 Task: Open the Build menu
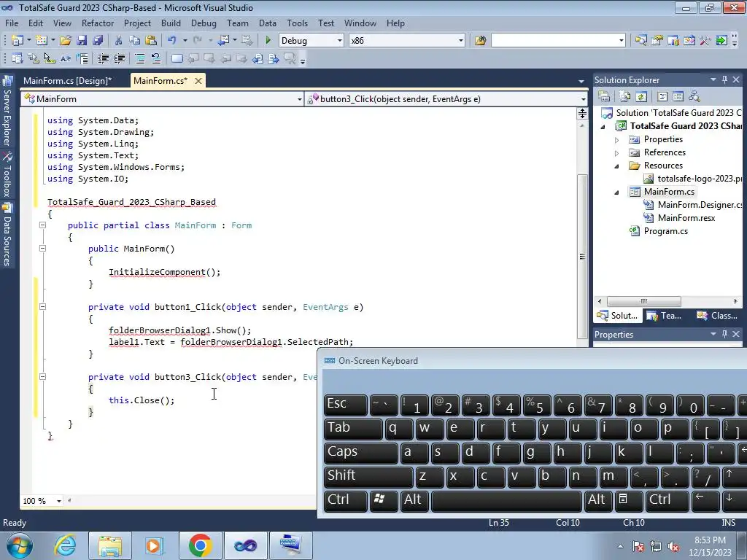[x=171, y=23]
